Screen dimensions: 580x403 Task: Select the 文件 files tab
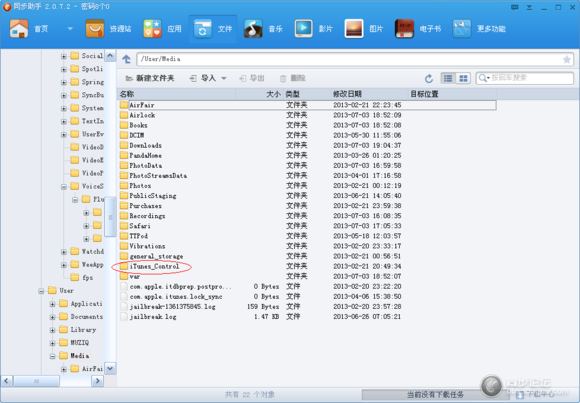[213, 28]
